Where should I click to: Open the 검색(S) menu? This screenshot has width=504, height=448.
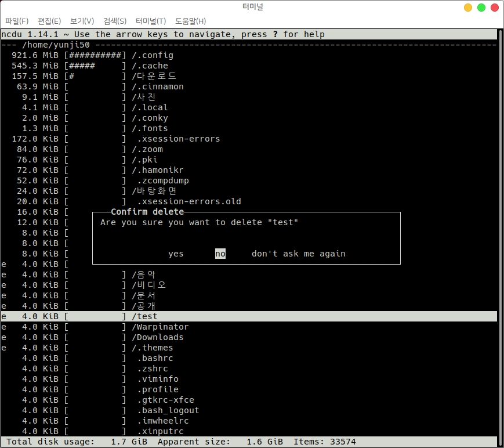point(115,21)
